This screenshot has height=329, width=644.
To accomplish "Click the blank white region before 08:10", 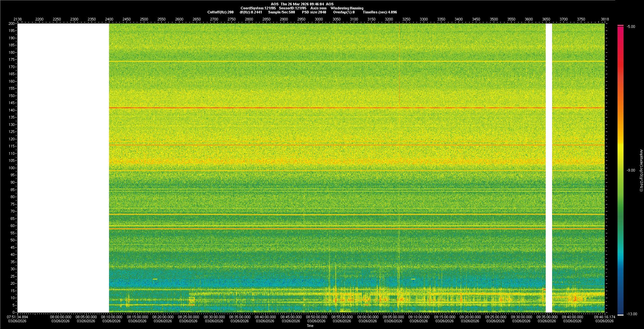I will pyautogui.click(x=63, y=168).
